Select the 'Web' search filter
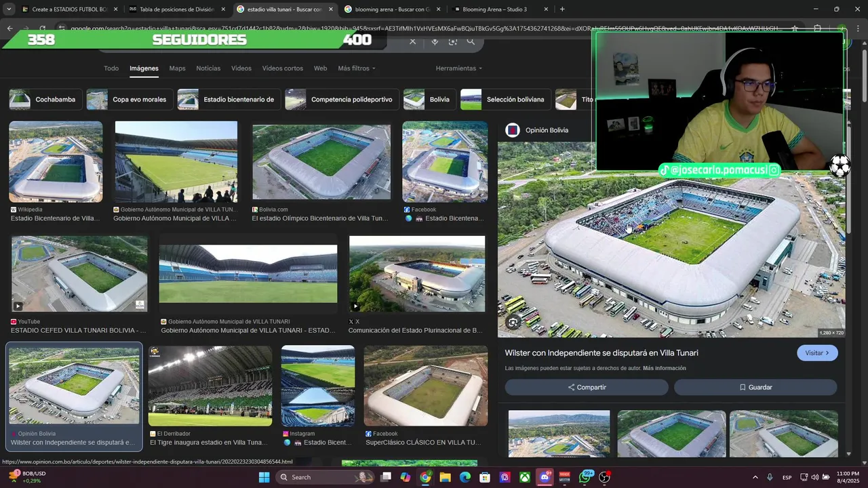The height and width of the screenshot is (488, 868). (x=320, y=68)
